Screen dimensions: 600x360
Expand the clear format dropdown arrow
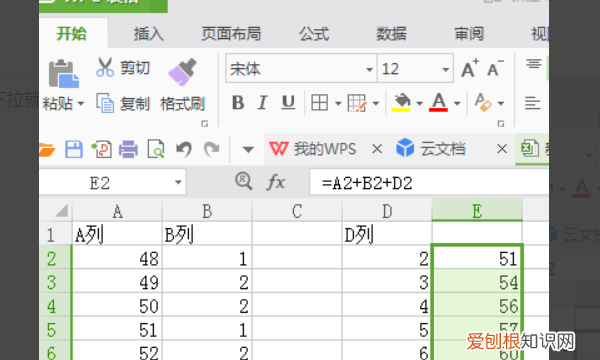point(501,103)
